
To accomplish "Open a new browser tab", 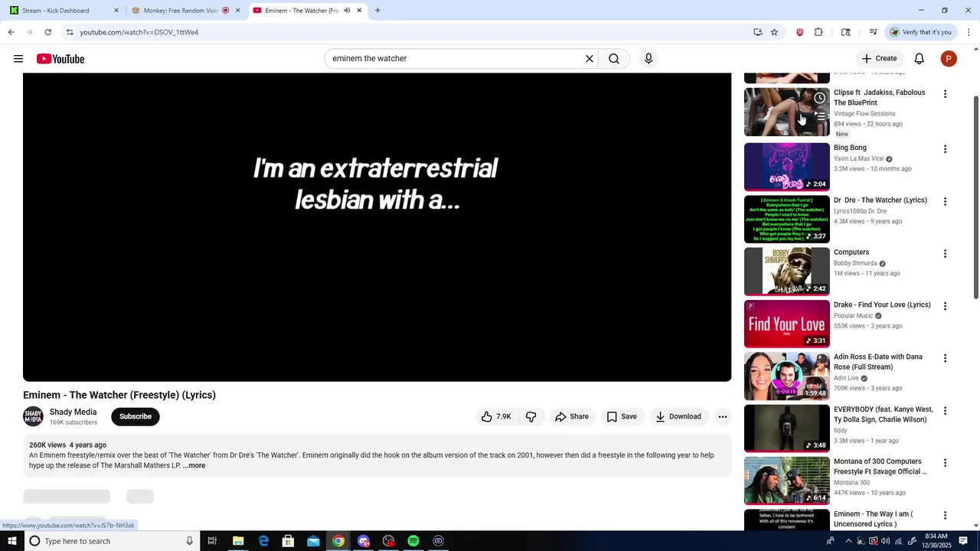I will click(377, 11).
